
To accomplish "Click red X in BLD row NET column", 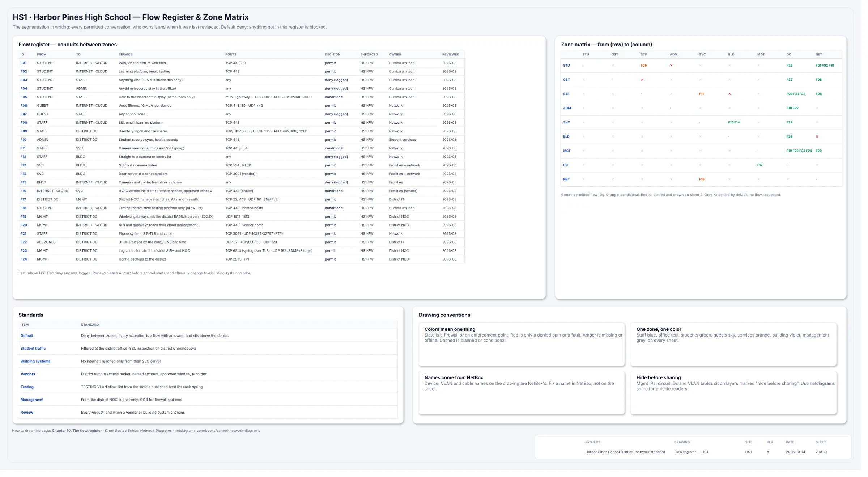I will (x=817, y=137).
